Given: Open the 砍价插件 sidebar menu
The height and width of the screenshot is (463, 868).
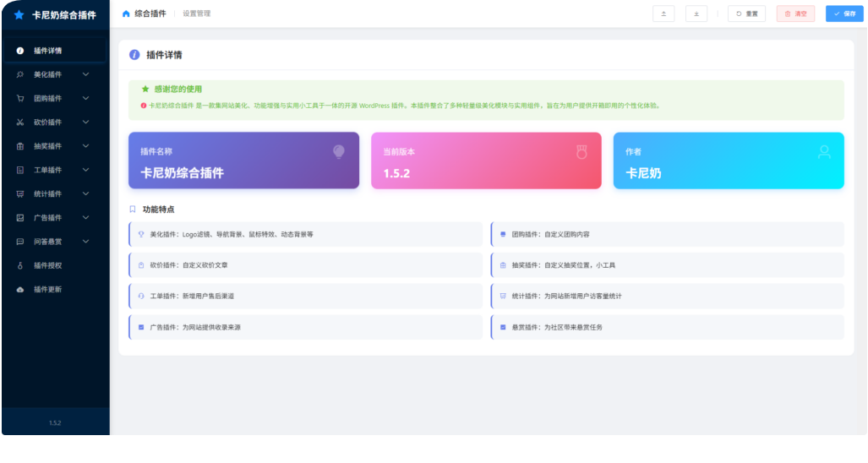Looking at the screenshot, I should pos(54,122).
